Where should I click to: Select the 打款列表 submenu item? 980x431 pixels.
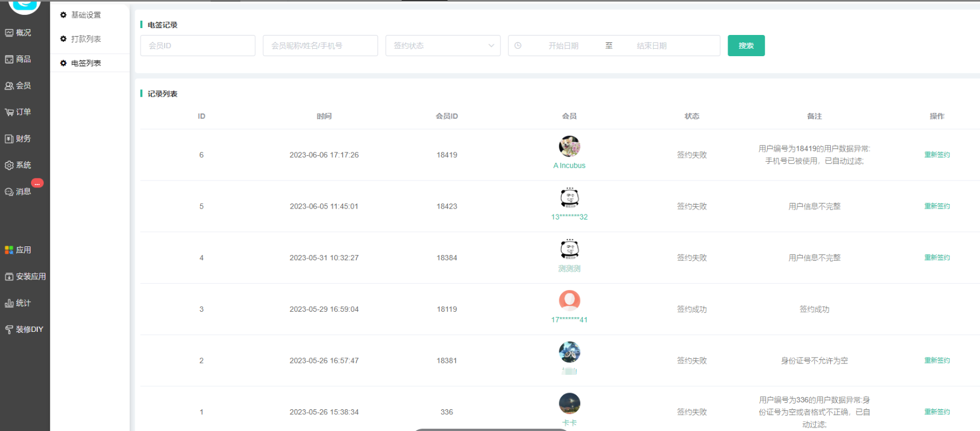click(x=85, y=39)
